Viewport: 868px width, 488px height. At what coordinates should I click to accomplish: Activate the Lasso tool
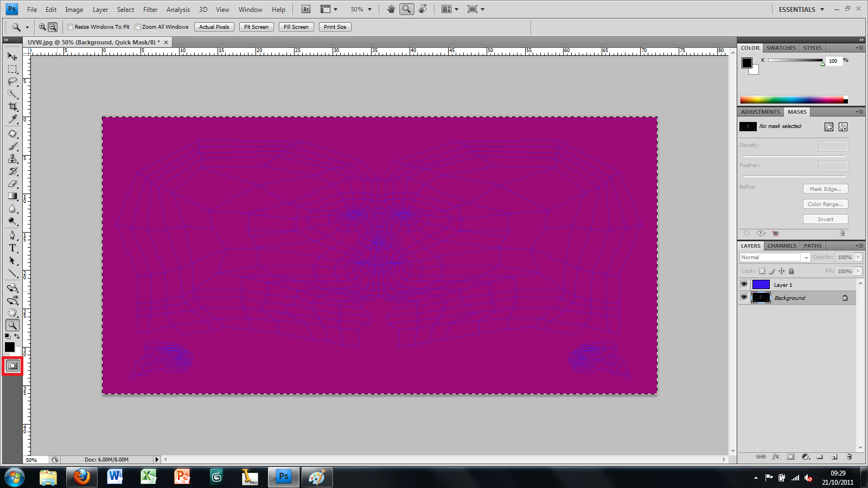point(12,81)
